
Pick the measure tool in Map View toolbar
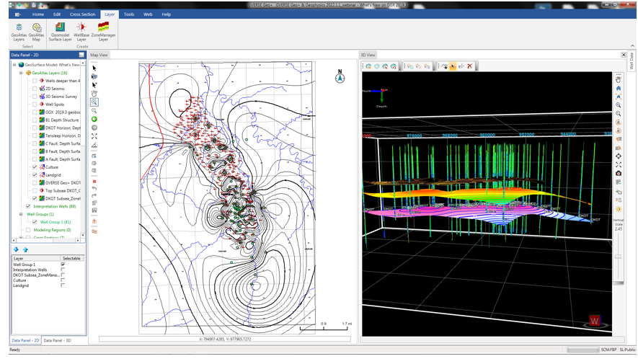(94, 145)
